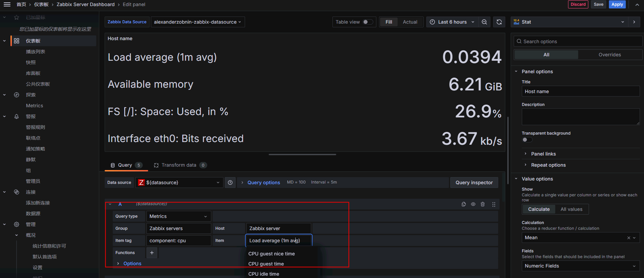Click the Host field Zabbix server
This screenshot has height=278, width=644.
(278, 228)
